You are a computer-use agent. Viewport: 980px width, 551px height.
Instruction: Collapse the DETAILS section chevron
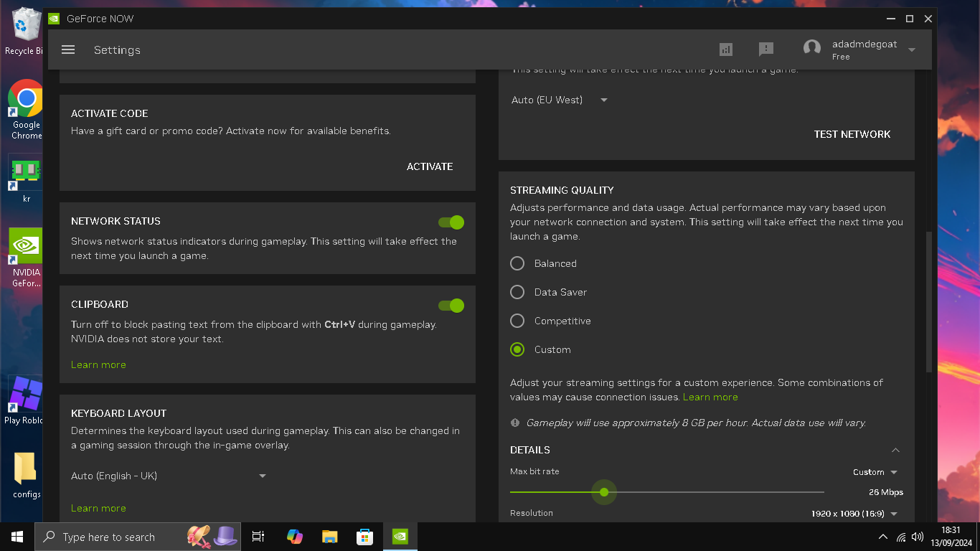[895, 450]
